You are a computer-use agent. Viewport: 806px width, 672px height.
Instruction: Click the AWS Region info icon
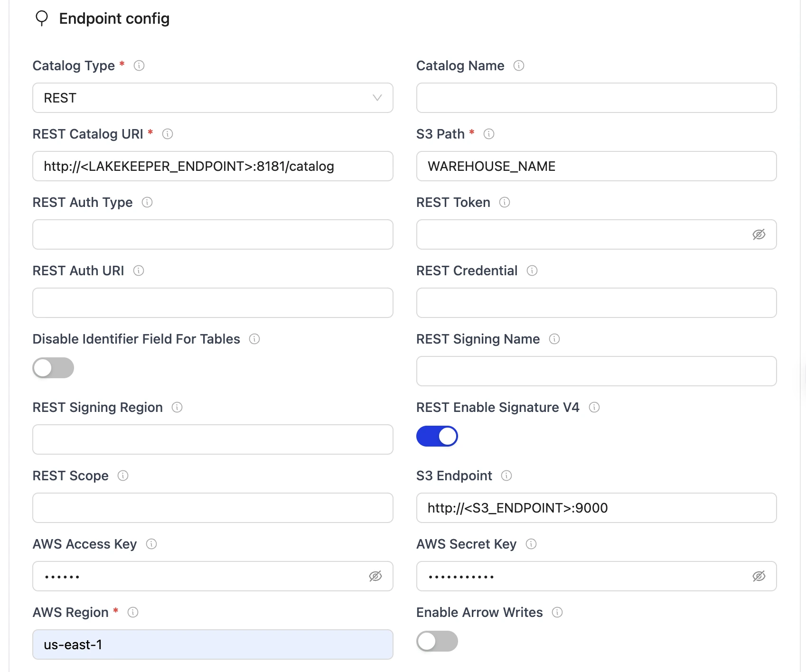[x=133, y=612]
